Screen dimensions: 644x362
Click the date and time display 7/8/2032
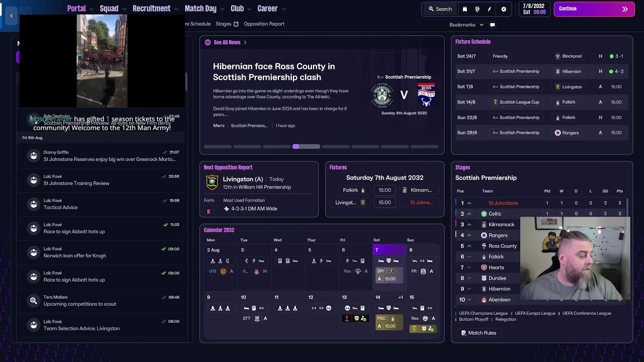tap(534, 9)
